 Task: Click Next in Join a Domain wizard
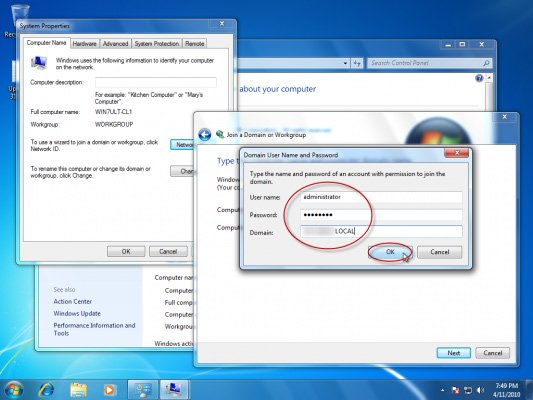453,353
